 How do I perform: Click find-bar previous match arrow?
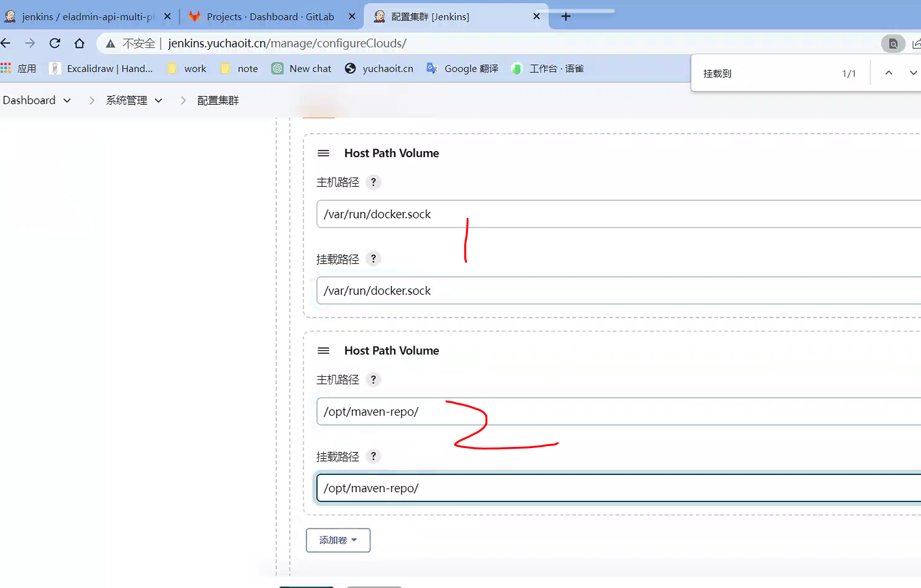889,73
